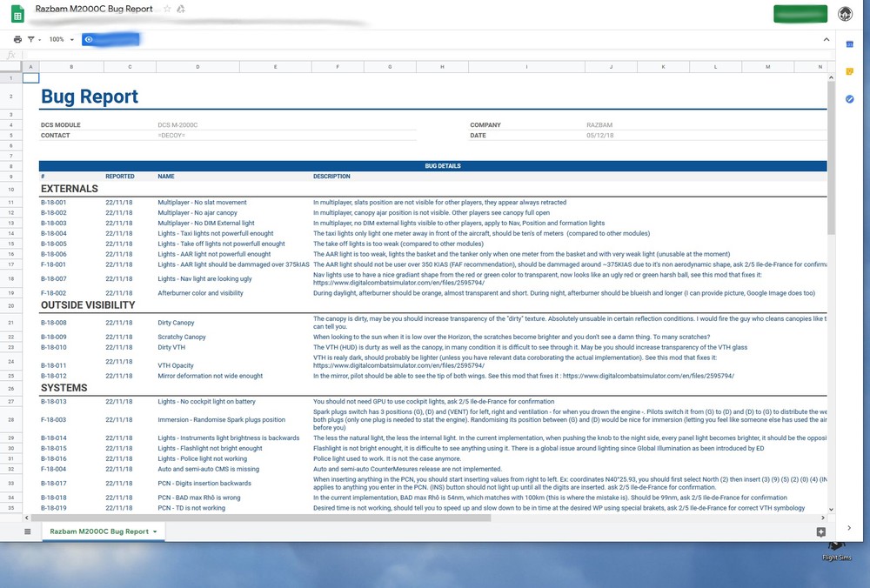Click the OUTSIDE VISIBILITY section heading
The width and height of the screenshot is (870, 588).
(x=88, y=305)
